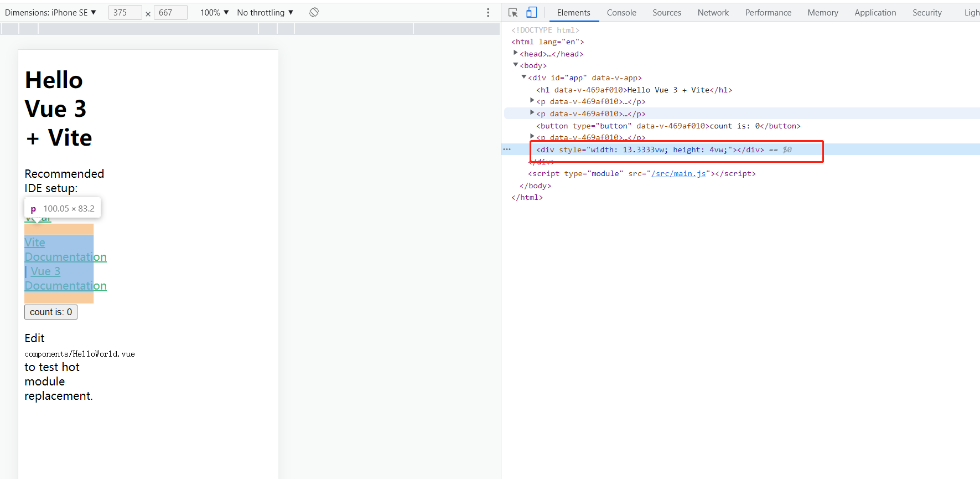Expand the p node directly below the h1
This screenshot has height=479, width=980.
click(x=532, y=101)
